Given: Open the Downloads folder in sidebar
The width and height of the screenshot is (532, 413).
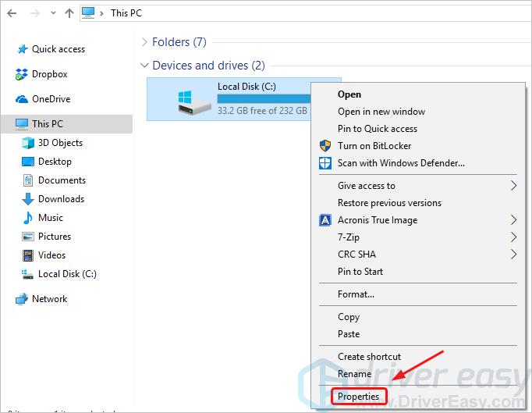Looking at the screenshot, I should (x=61, y=199).
